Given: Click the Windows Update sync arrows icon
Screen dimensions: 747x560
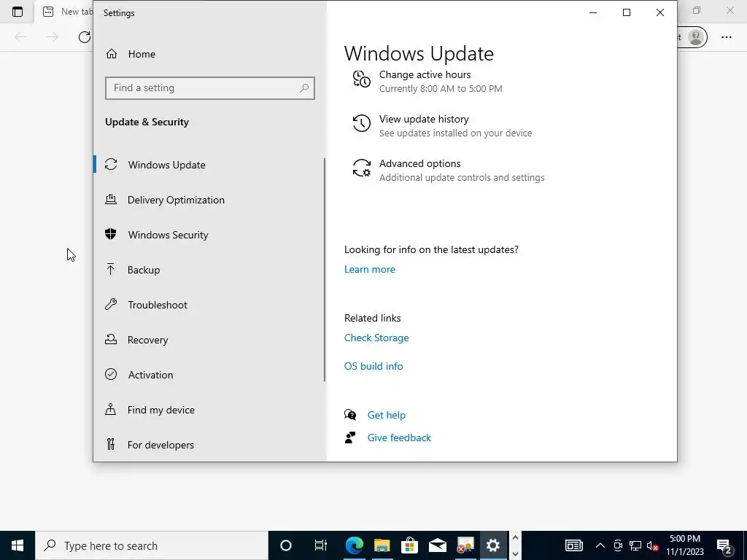Looking at the screenshot, I should click(111, 164).
